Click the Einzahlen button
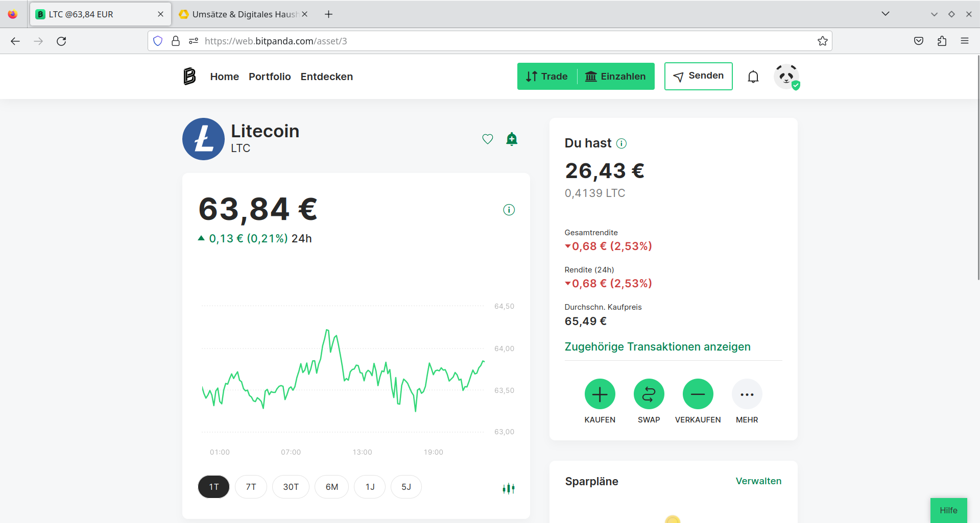The height and width of the screenshot is (523, 980). click(x=616, y=77)
